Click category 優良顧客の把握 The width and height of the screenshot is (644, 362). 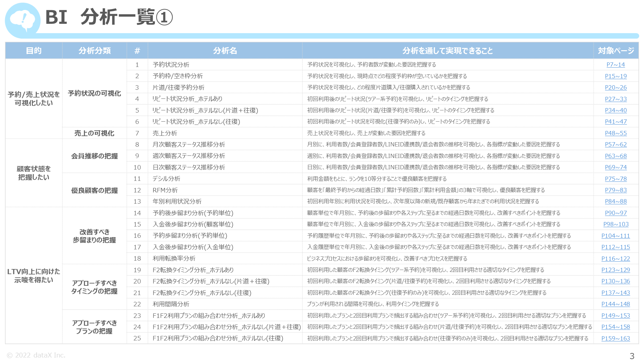point(94,190)
